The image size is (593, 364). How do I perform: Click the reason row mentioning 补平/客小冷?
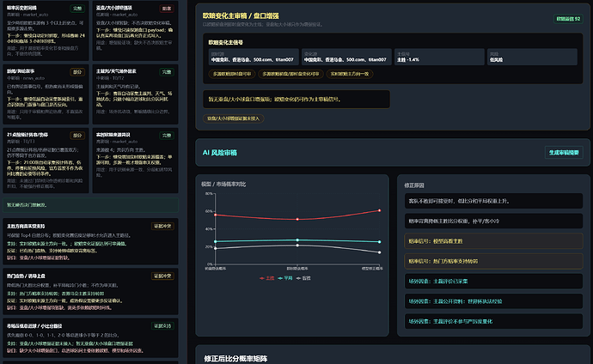point(493,221)
